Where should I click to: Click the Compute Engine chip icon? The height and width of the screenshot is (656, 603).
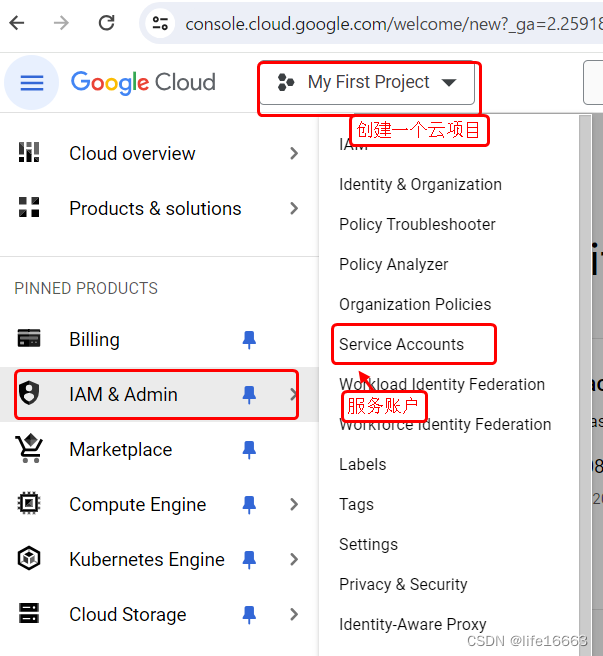pos(29,504)
